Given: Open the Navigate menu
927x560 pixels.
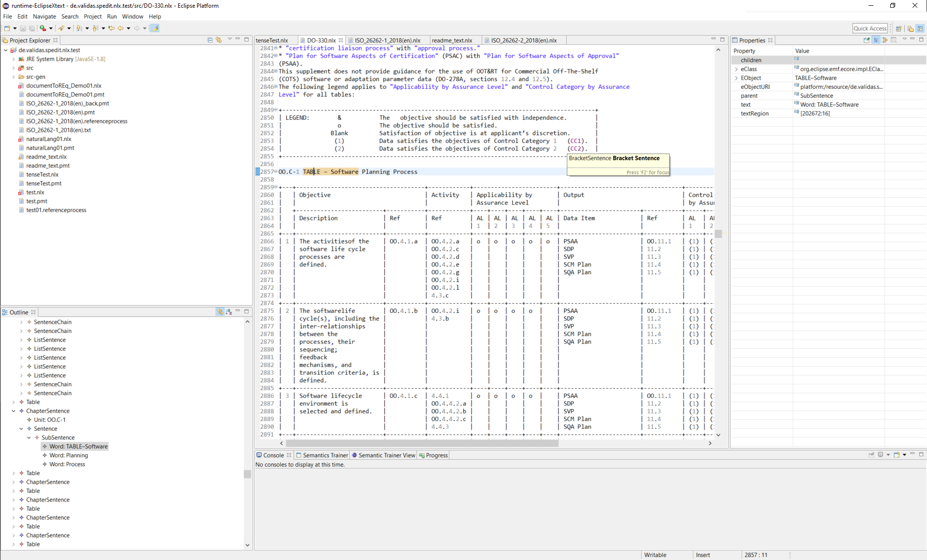Looking at the screenshot, I should coord(44,16).
